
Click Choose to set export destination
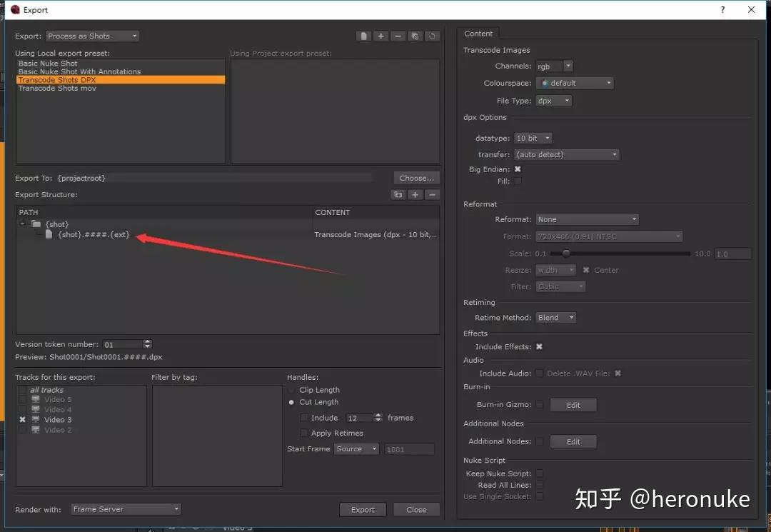pos(416,177)
